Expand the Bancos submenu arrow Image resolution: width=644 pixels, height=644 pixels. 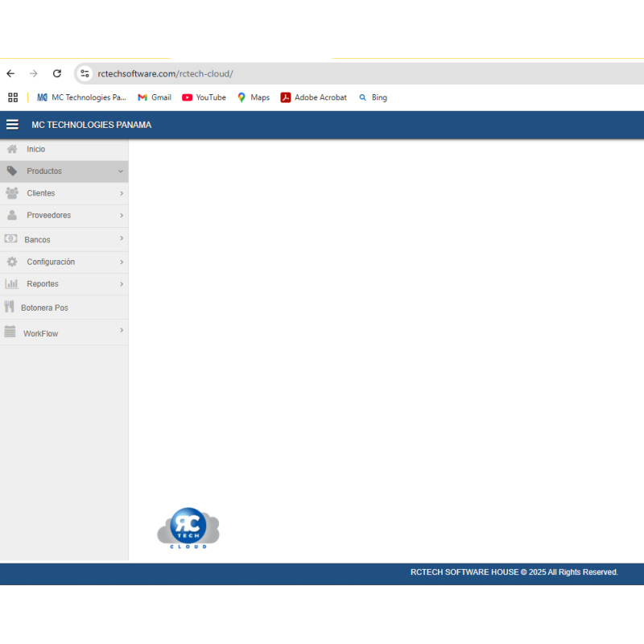[x=122, y=238]
